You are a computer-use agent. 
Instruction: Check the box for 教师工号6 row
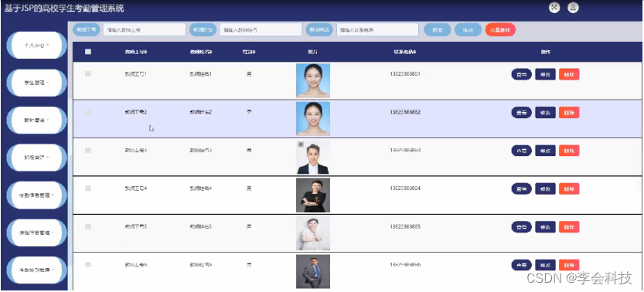pyautogui.click(x=88, y=264)
